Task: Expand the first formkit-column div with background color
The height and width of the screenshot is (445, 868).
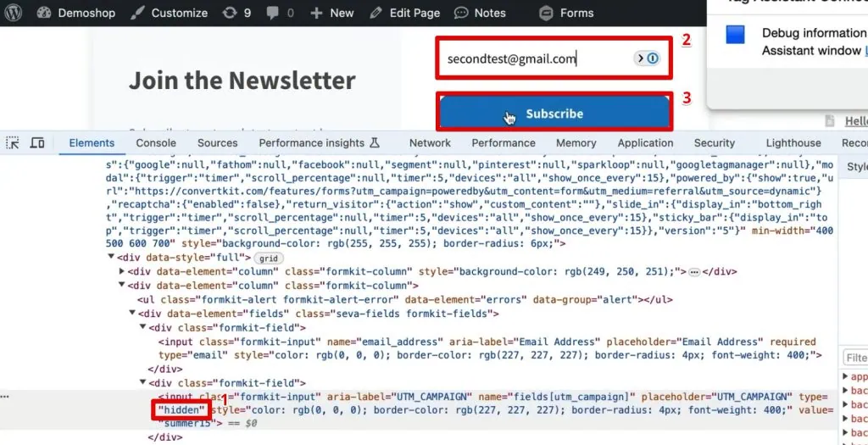Action: point(122,271)
